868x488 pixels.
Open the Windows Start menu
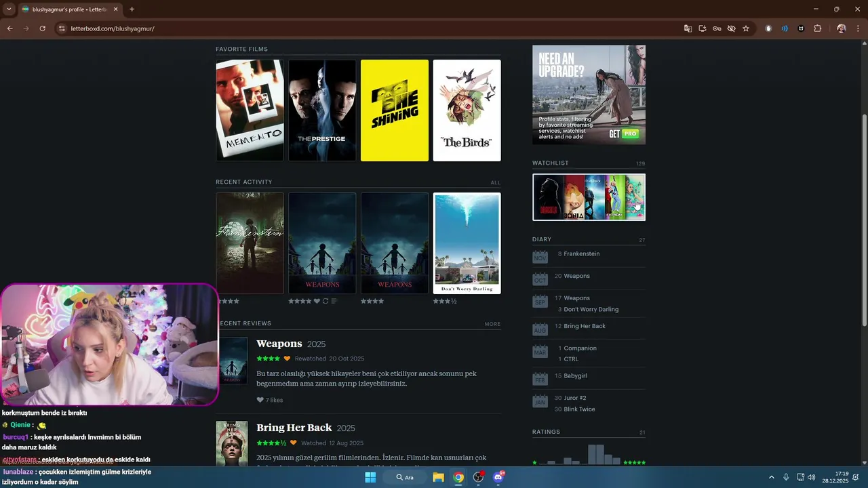point(370,477)
